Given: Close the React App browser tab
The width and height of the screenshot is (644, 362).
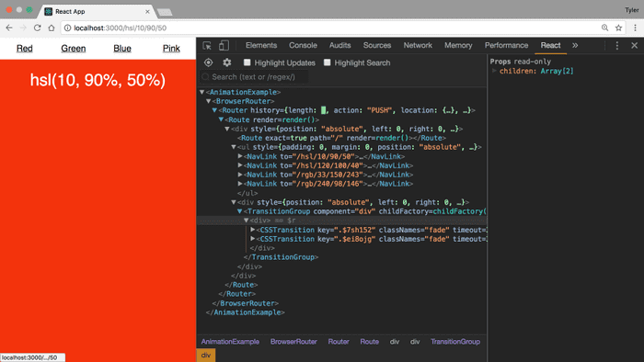Looking at the screenshot, I should point(147,11).
